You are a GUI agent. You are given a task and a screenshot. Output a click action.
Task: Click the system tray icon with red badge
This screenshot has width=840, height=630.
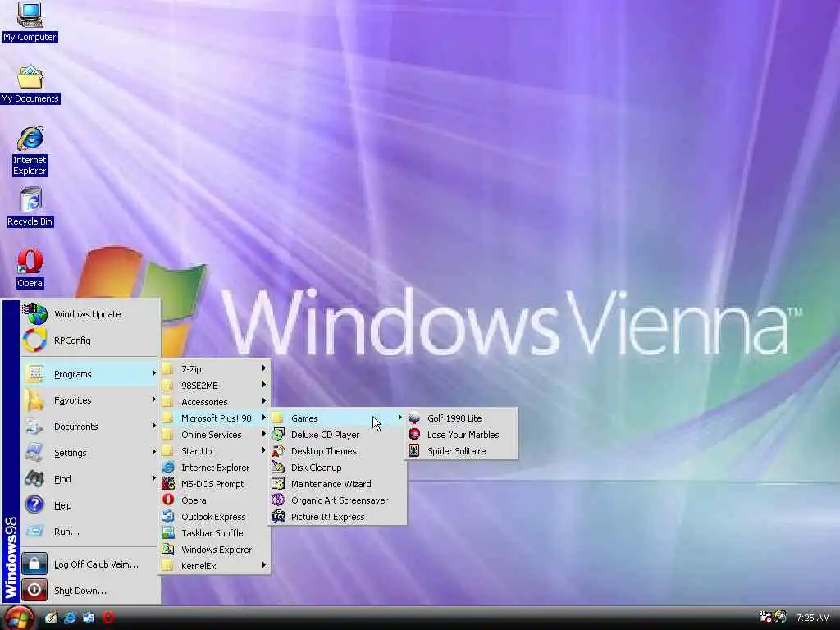pyautogui.click(x=765, y=617)
